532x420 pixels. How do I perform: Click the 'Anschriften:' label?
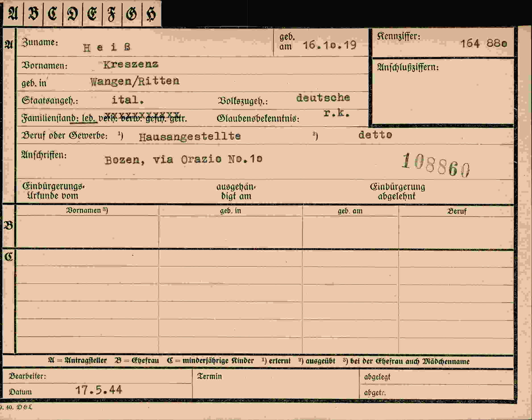point(44,155)
